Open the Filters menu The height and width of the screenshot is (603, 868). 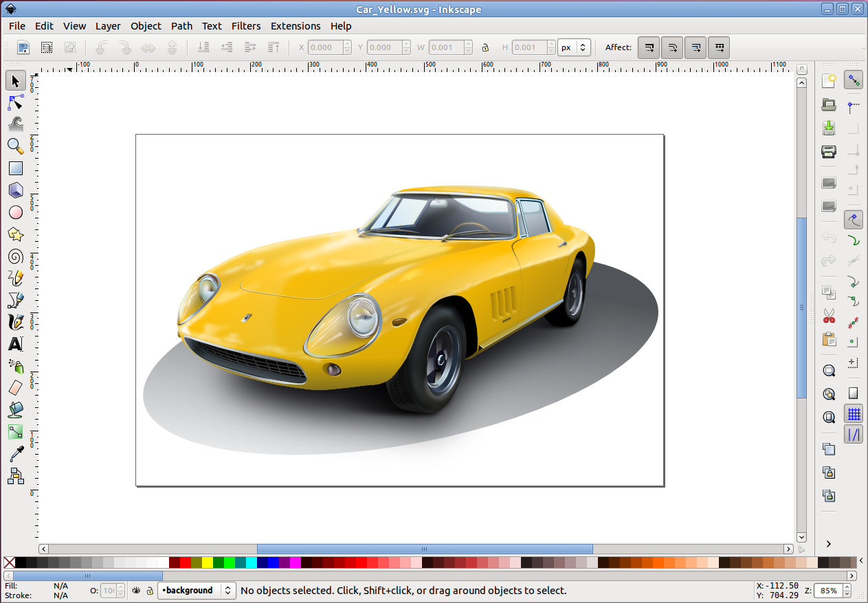(246, 26)
